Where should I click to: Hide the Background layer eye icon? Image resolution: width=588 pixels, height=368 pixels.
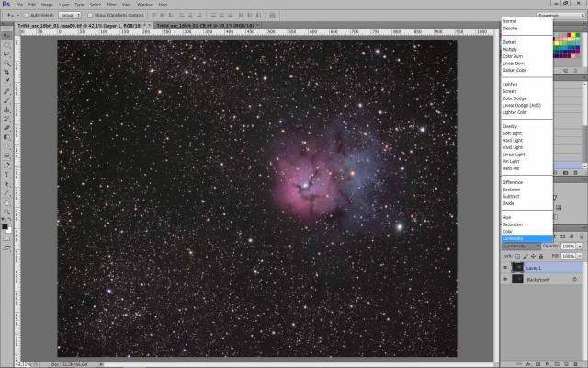coord(505,279)
